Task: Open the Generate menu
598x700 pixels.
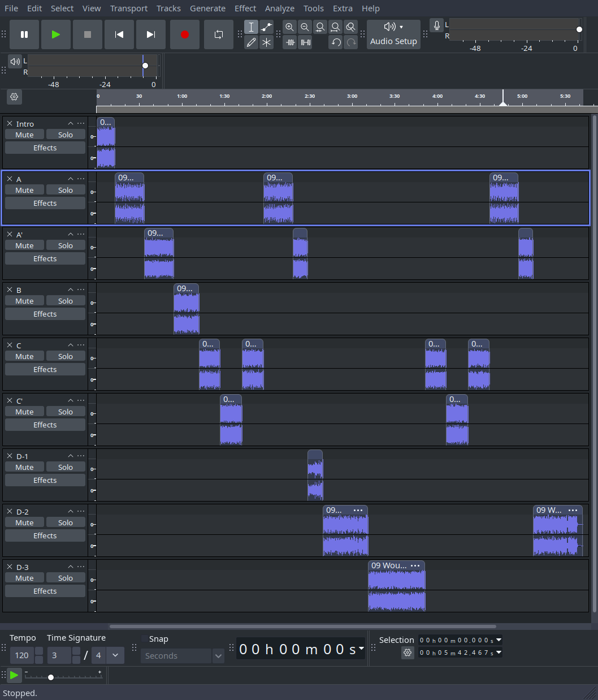Action: point(207,8)
